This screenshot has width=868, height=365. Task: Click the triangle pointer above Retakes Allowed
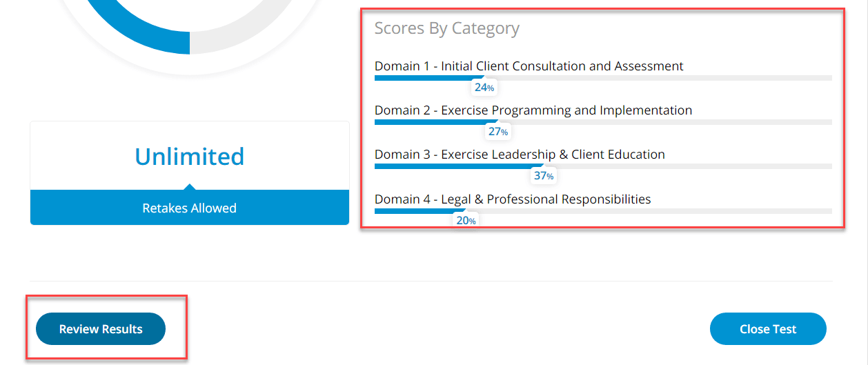point(190,186)
